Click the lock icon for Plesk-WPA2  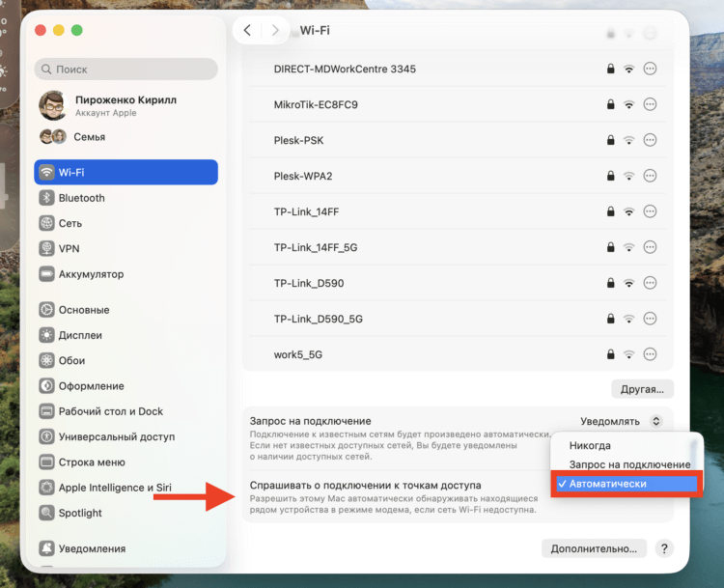click(x=610, y=176)
